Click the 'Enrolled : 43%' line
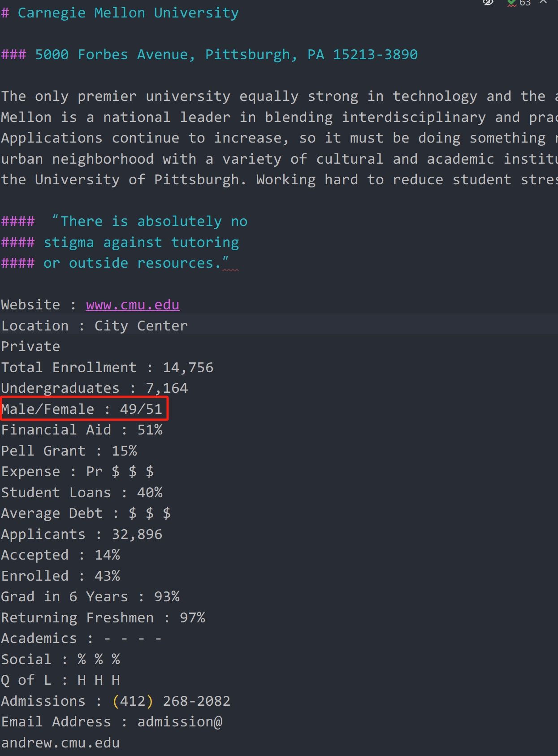Image resolution: width=558 pixels, height=756 pixels. (x=61, y=576)
